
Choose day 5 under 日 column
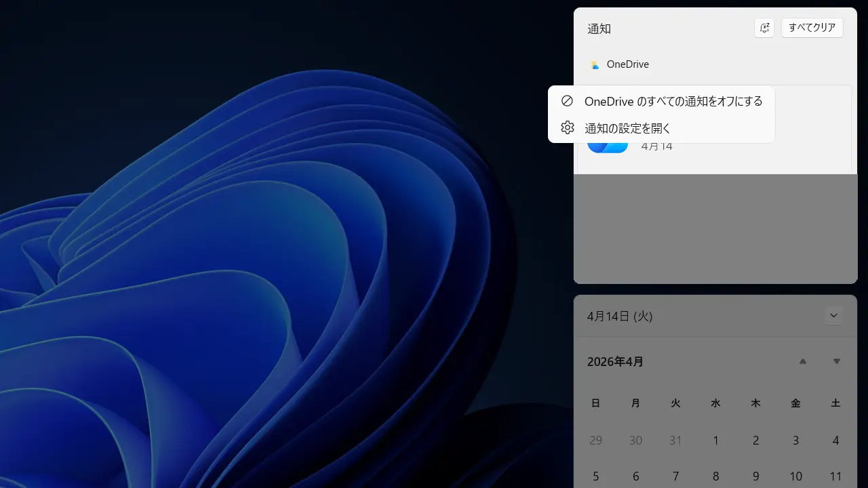point(595,476)
